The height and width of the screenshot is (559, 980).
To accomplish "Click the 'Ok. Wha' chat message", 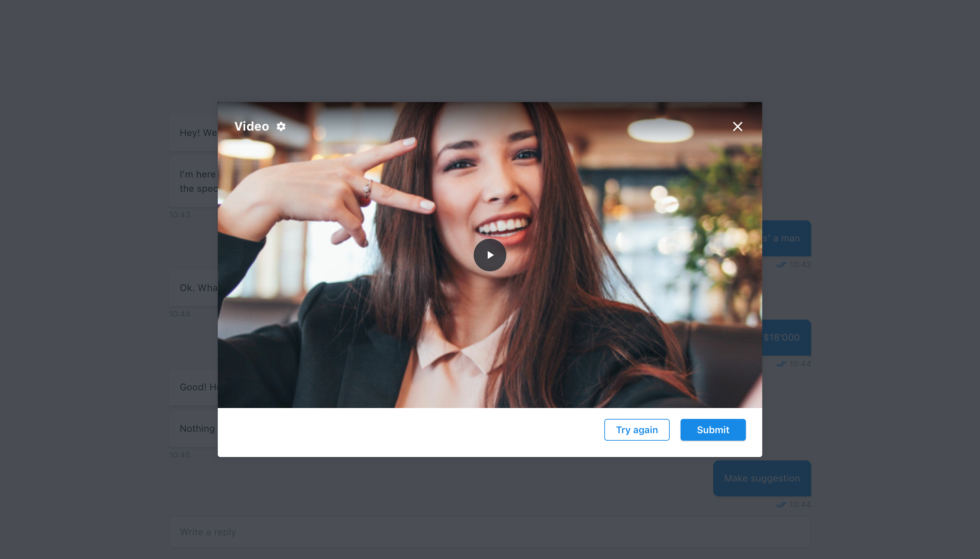I will (194, 288).
